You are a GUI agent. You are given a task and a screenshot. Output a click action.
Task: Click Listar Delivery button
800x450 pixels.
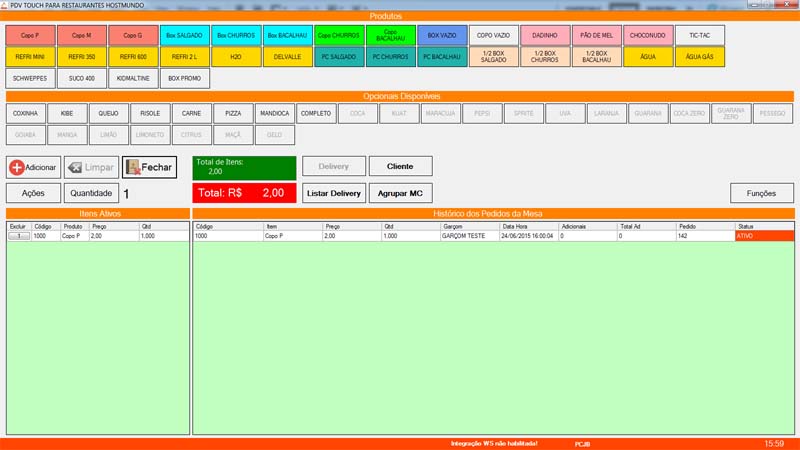tap(333, 193)
